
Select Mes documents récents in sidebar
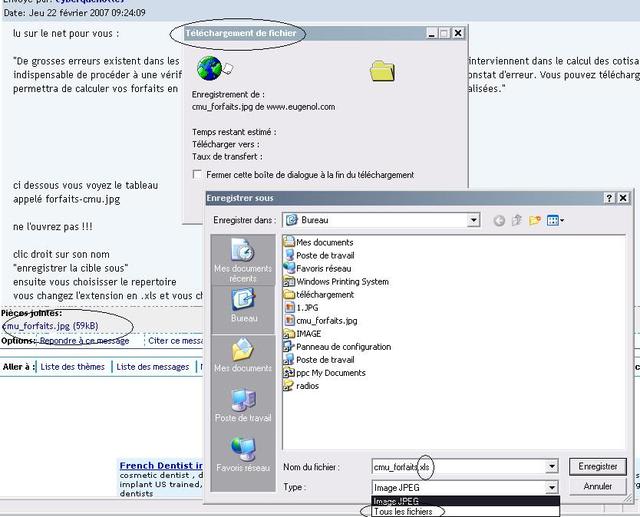[243, 261]
